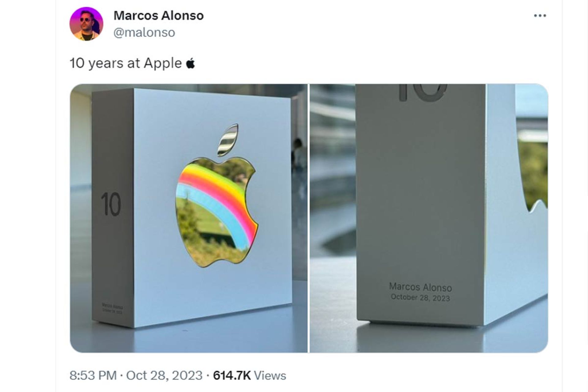This screenshot has width=588, height=392.
Task: Click the word Views beside count
Action: (x=270, y=375)
